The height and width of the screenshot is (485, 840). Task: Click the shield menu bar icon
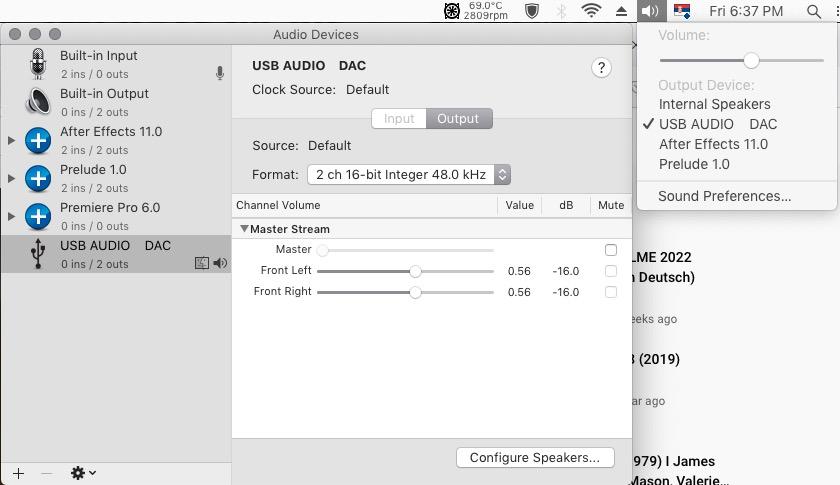tap(532, 11)
